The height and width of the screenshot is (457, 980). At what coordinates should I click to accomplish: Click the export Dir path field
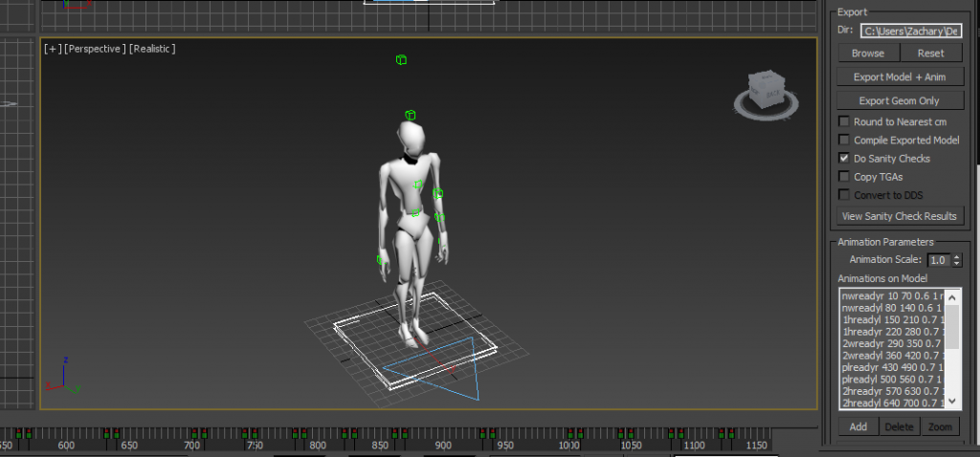coord(912,31)
